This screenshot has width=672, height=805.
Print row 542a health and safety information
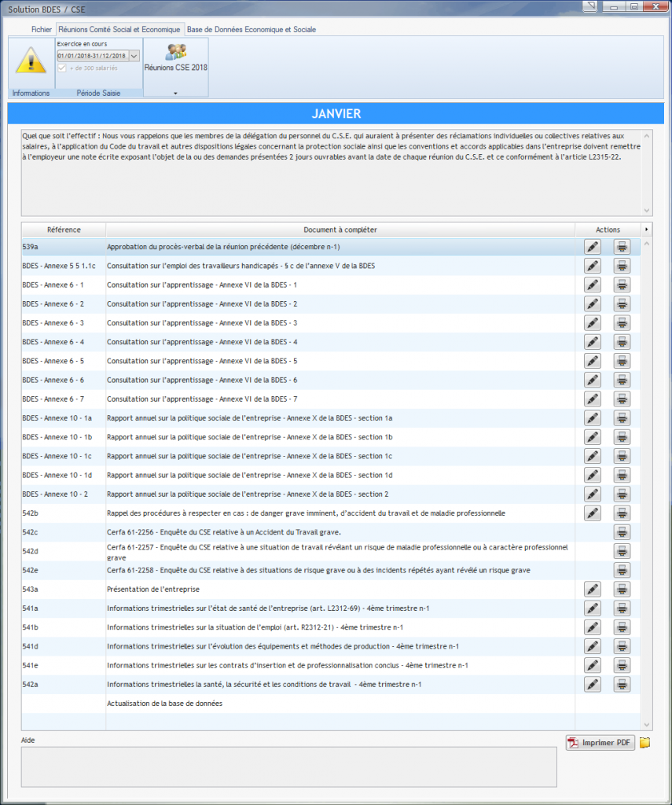click(x=622, y=684)
